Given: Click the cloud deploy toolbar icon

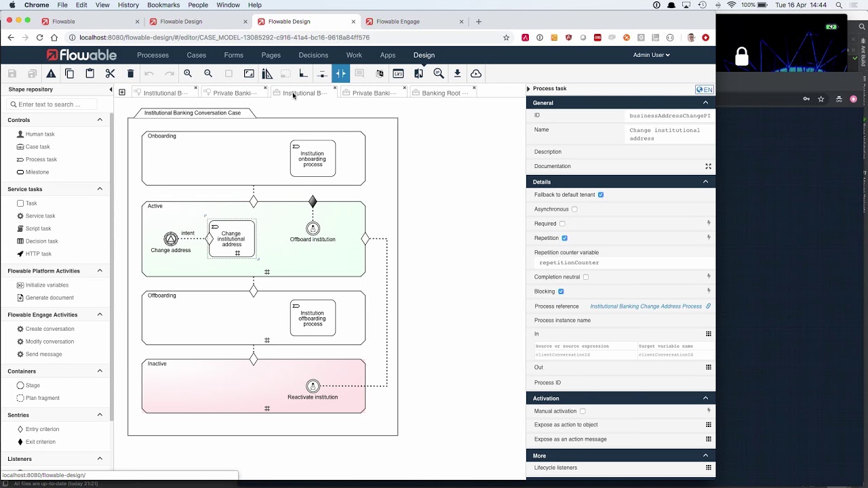Looking at the screenshot, I should click(x=476, y=73).
